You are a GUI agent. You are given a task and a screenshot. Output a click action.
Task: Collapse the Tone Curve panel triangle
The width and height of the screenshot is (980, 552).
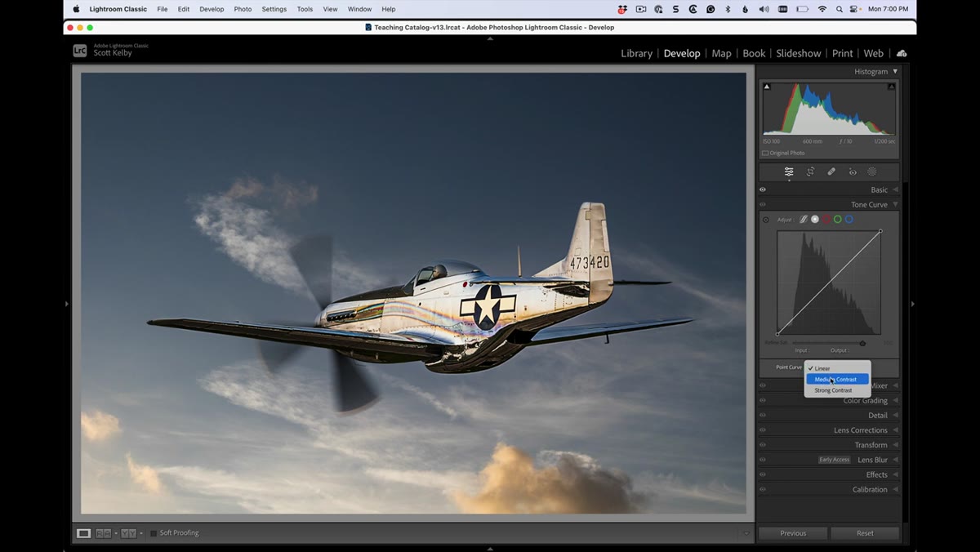[x=895, y=205]
